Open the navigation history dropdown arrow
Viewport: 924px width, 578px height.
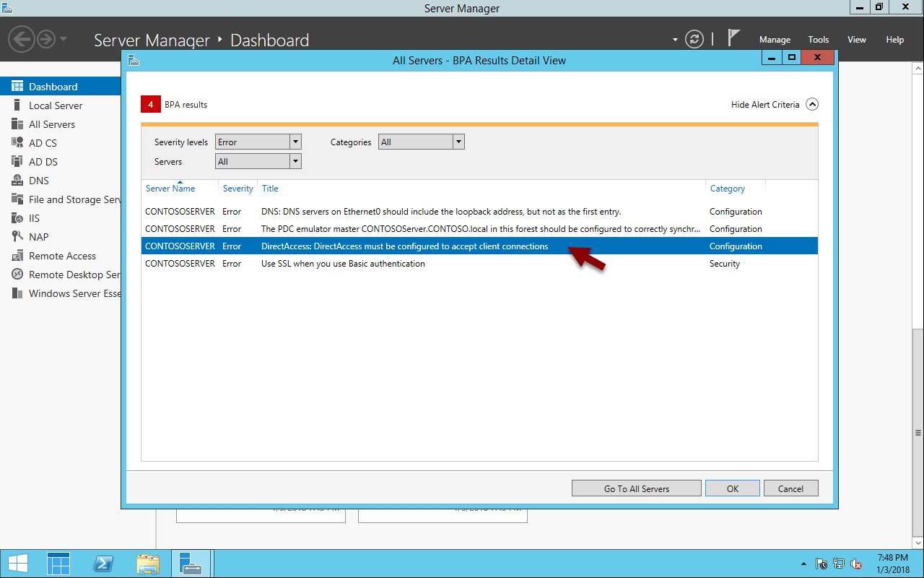[x=64, y=38]
